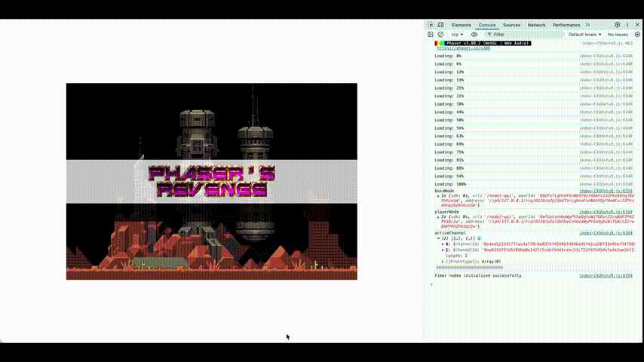644x362 pixels.
Task: Open the top execution context dropdown
Action: pyautogui.click(x=457, y=34)
